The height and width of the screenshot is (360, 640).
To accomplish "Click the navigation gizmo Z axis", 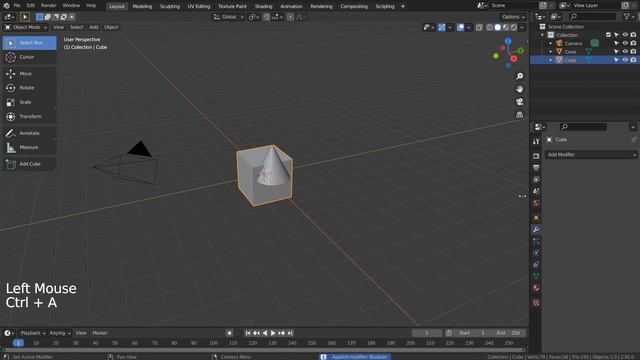I will [508, 41].
